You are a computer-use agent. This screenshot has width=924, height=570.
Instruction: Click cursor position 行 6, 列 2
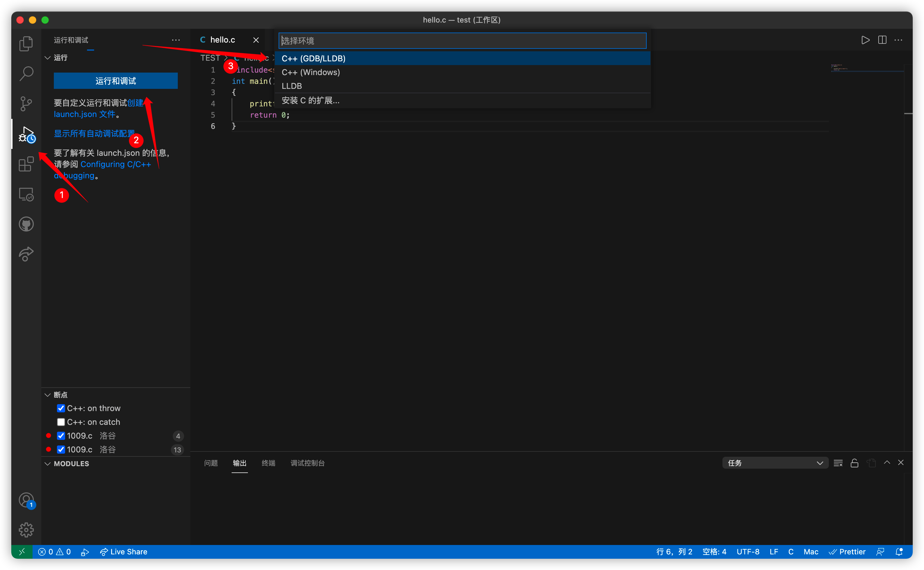pyautogui.click(x=674, y=552)
